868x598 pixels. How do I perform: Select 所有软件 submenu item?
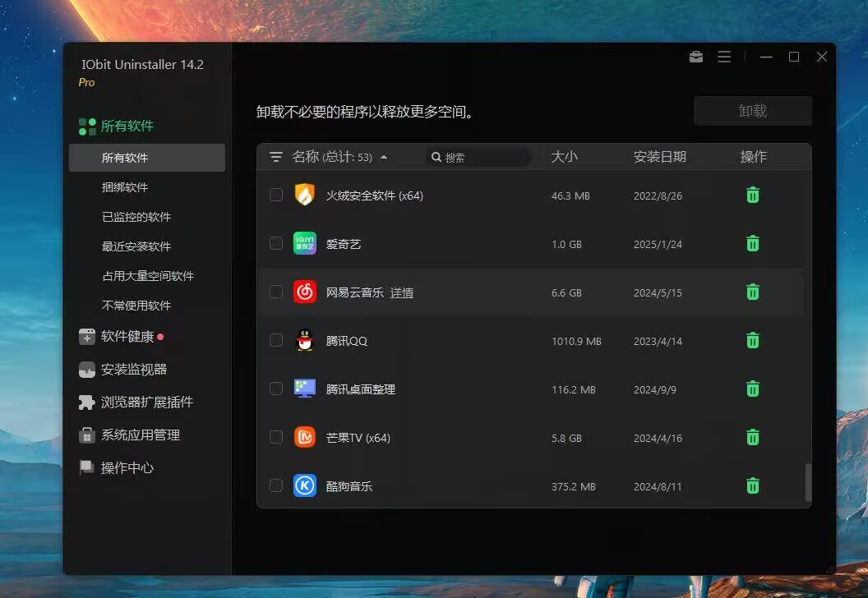(x=146, y=158)
